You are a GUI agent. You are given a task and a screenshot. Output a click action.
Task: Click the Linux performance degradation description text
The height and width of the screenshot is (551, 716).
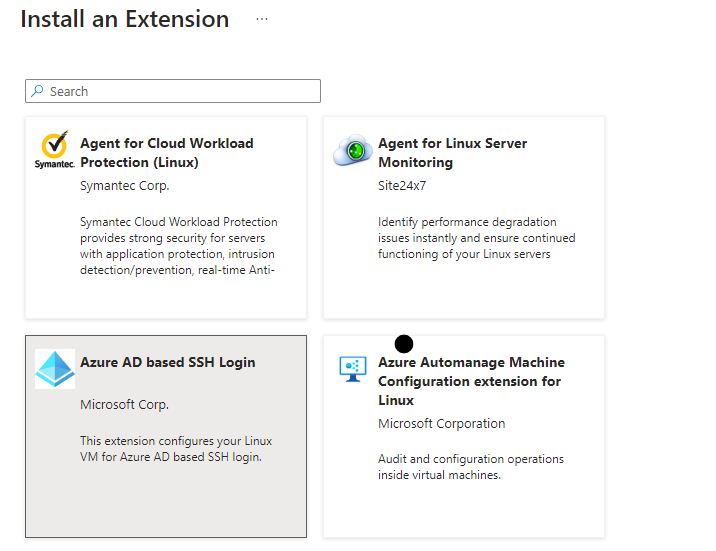click(476, 238)
